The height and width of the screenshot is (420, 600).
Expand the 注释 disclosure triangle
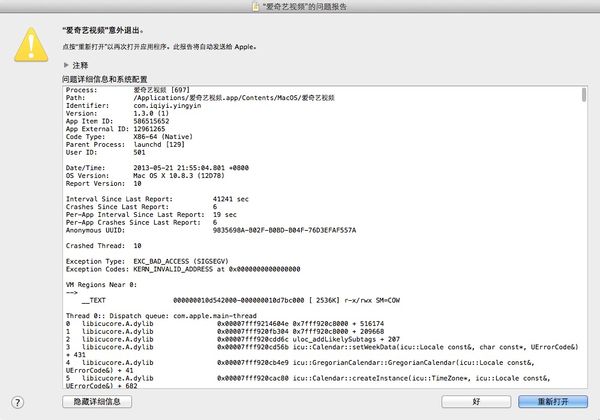(x=66, y=65)
